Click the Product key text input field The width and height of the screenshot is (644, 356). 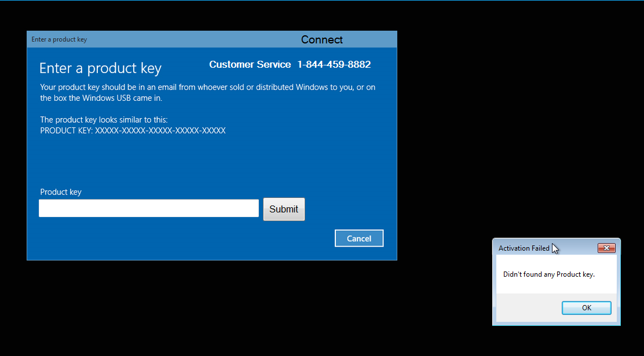pos(148,208)
